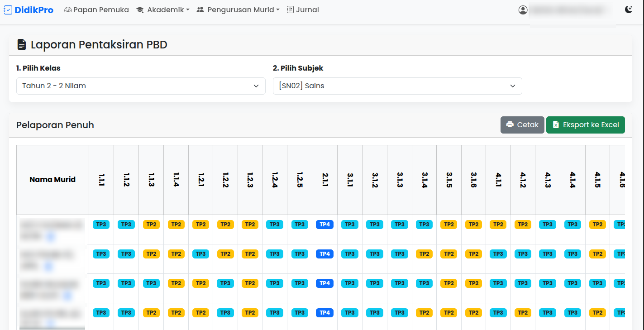Expand the Akademik dropdown menu
644x330 pixels.
163,10
